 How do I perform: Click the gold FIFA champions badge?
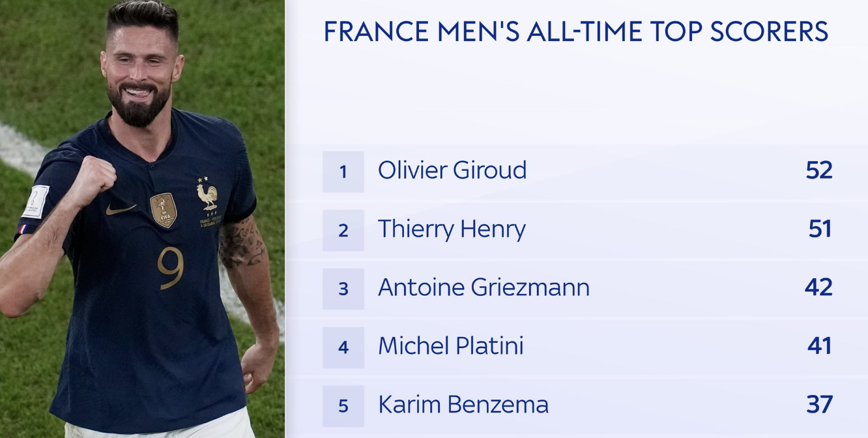(x=163, y=210)
